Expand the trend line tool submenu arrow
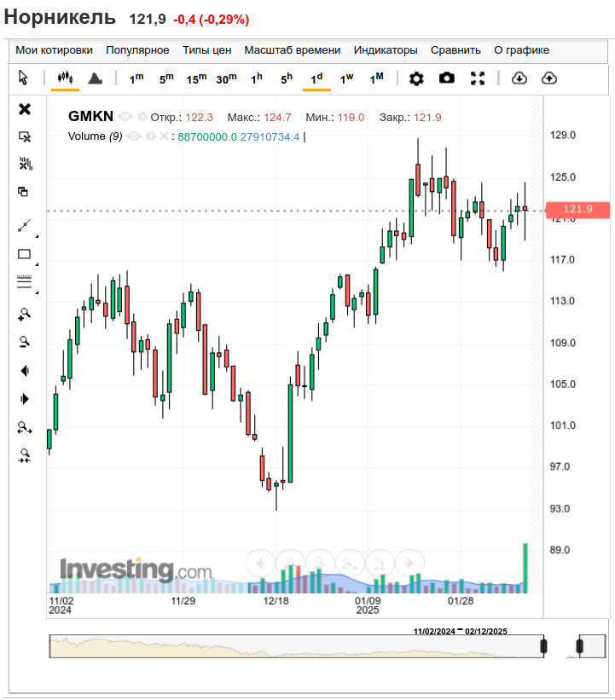The image size is (615, 700). (x=37, y=236)
